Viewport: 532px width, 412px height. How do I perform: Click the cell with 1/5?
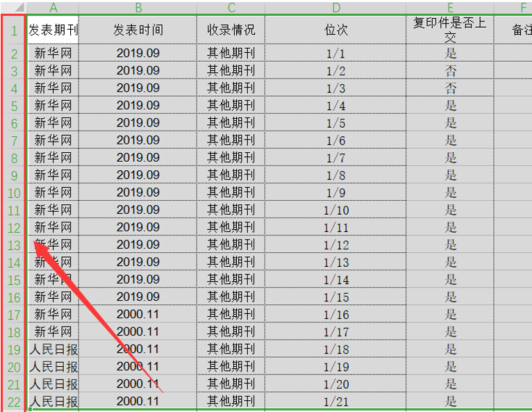[x=335, y=123]
